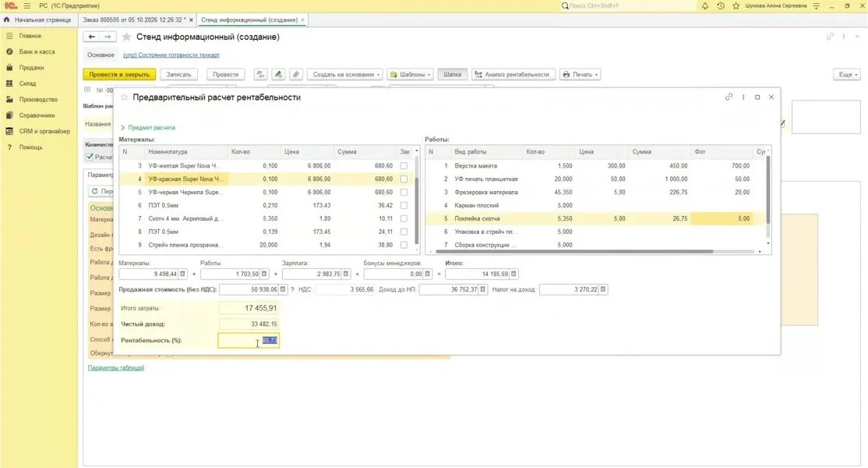
Task: Open calculator for Налог на доход field
Action: (x=603, y=289)
